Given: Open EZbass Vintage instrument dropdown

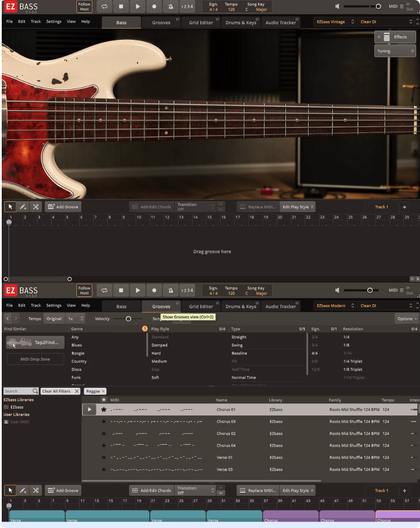Looking at the screenshot, I should click(335, 22).
